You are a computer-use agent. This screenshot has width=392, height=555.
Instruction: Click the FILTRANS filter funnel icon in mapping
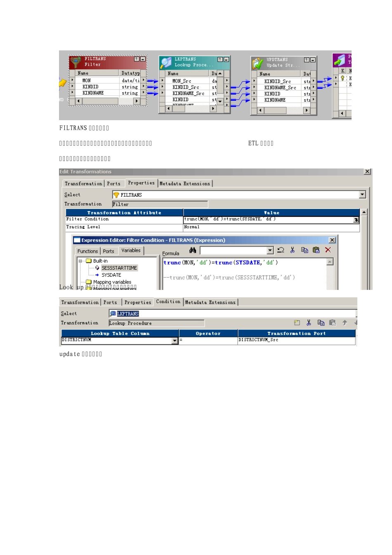click(76, 62)
